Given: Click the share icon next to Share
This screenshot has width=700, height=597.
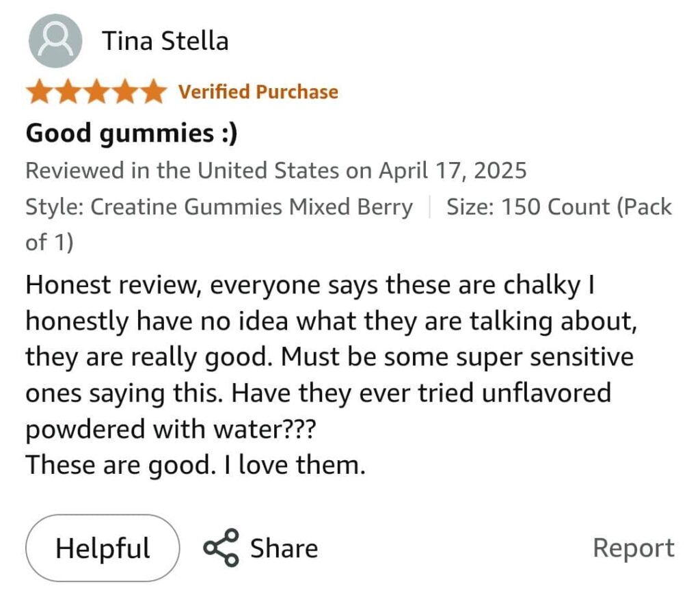Looking at the screenshot, I should 221,548.
